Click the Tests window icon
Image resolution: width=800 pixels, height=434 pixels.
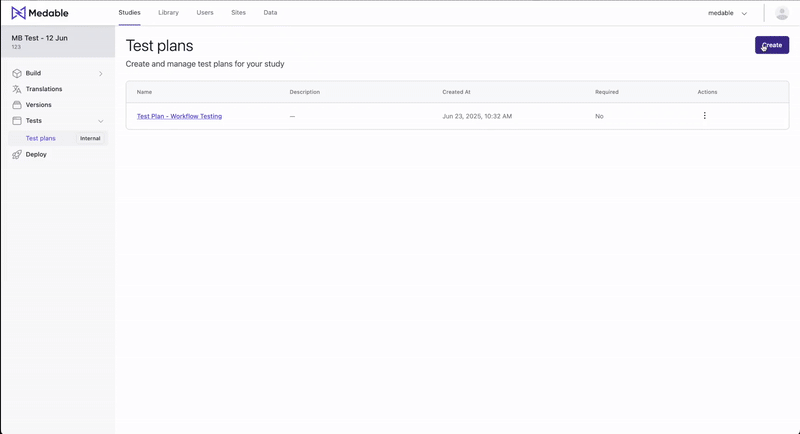[x=17, y=121]
